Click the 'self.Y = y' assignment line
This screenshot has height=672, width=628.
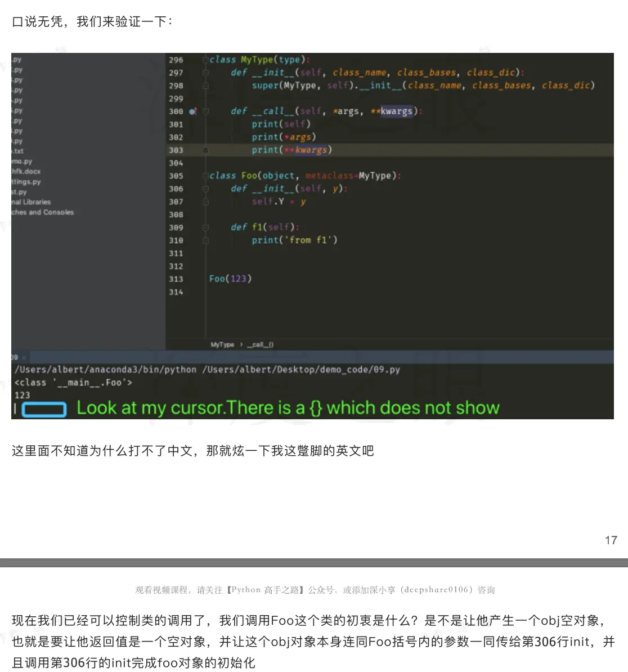(x=279, y=201)
